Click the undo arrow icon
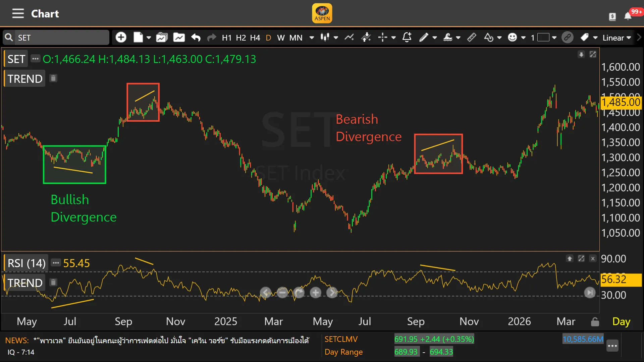Screen dimensions: 644x362 point(196,37)
